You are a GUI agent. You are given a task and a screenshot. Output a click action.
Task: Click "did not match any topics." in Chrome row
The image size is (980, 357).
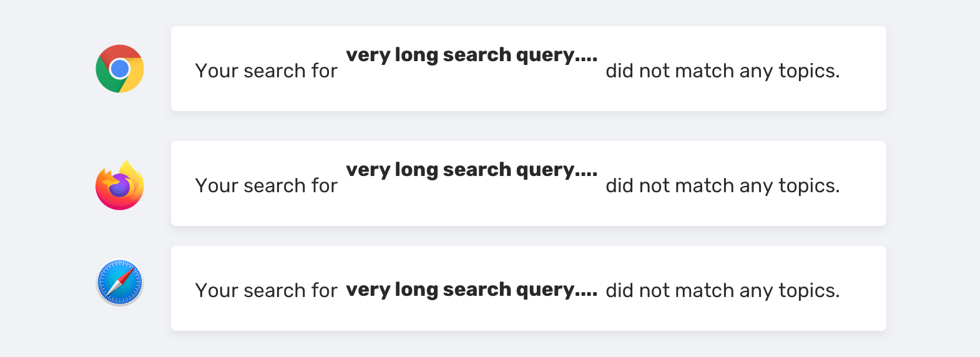coord(722,71)
